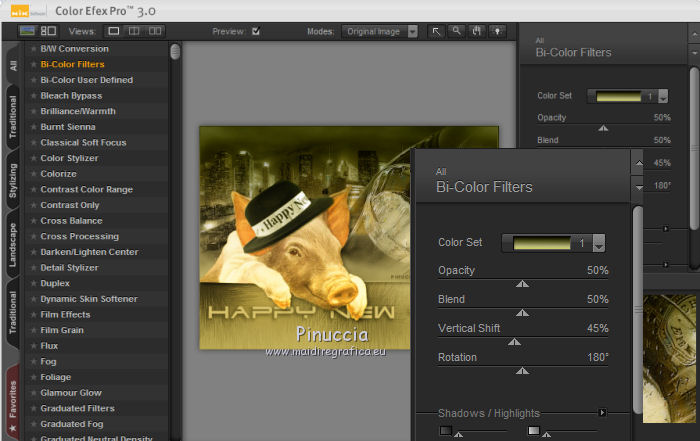700x441 pixels.
Task: Toggle favorite star for Bi-Color Filters
Action: [x=33, y=64]
